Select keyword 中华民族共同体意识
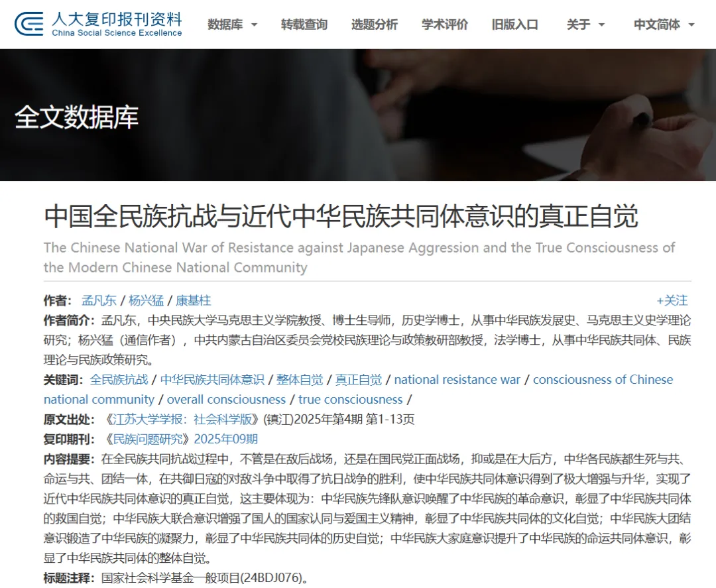The height and width of the screenshot is (588, 716). coord(212,380)
